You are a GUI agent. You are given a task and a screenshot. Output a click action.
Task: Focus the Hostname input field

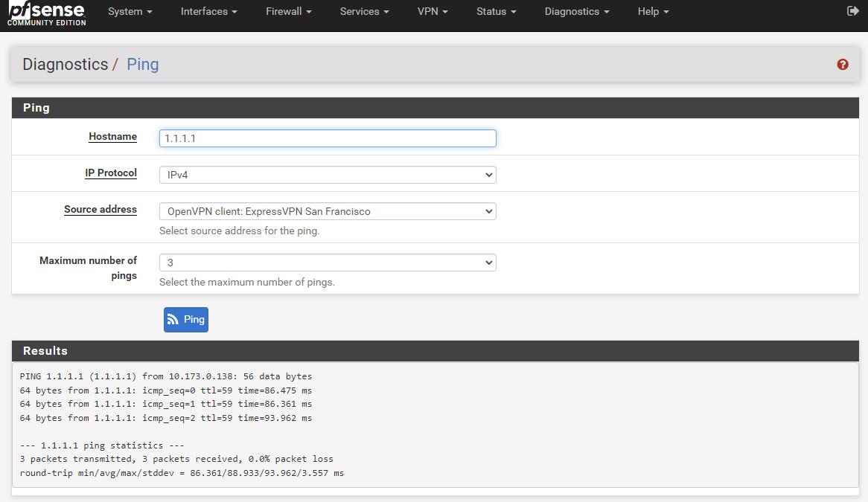pyautogui.click(x=328, y=138)
